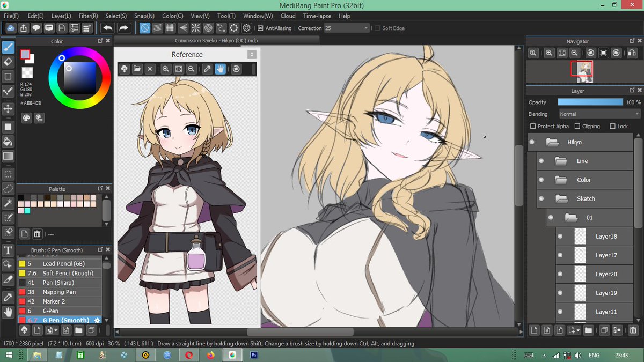This screenshot has width=644, height=362.
Task: Select the Lasso selection tool
Action: [8, 188]
